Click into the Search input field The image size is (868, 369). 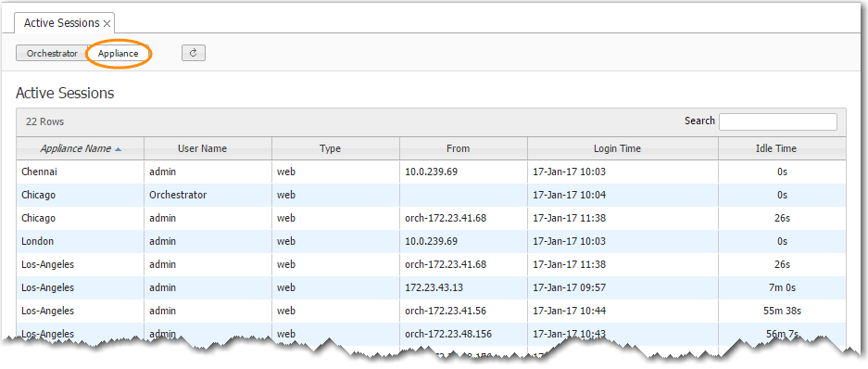click(778, 121)
